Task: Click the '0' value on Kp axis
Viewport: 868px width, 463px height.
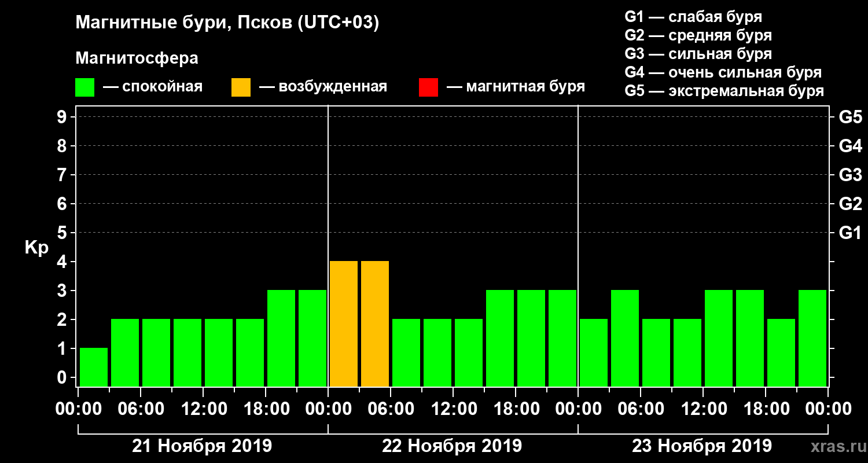Action: (63, 377)
